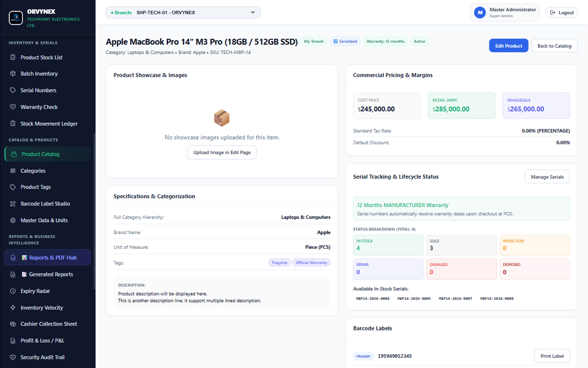Click the Categories list icon
This screenshot has height=368, width=588.
pos(13,171)
